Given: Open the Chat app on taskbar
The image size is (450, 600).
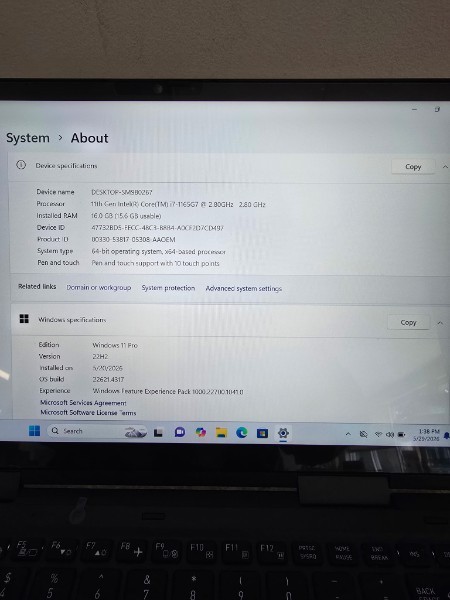Looking at the screenshot, I should (179, 432).
